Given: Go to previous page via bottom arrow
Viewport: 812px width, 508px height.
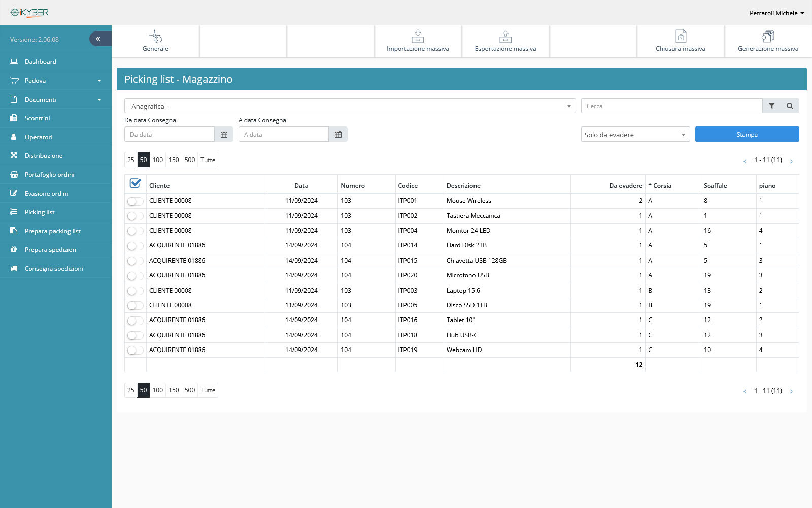Looking at the screenshot, I should 745,391.
